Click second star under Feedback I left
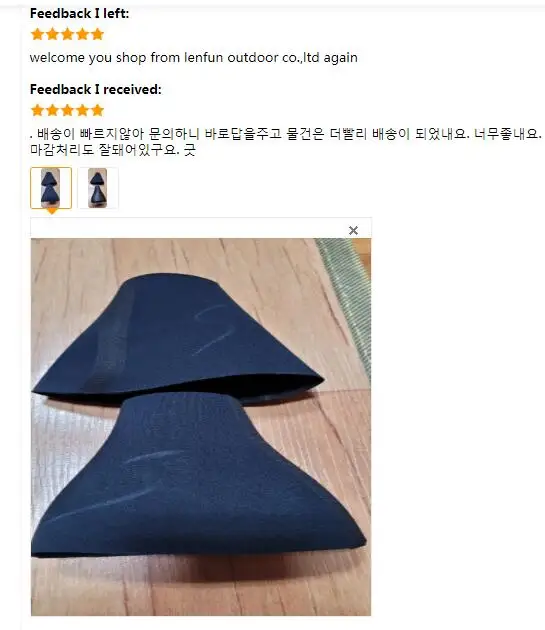The width and height of the screenshot is (545, 630). 52,35
